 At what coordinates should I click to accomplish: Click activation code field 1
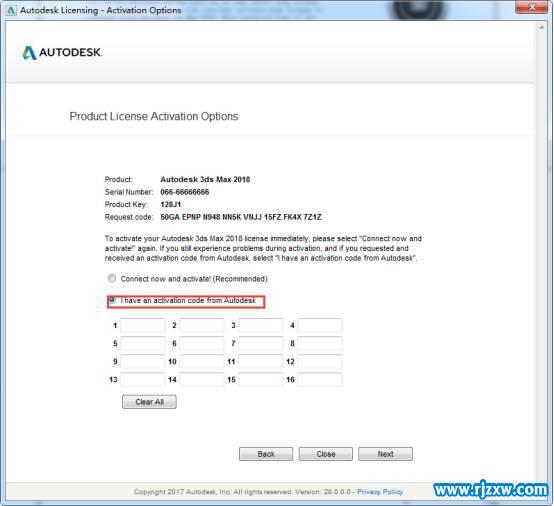[143, 325]
